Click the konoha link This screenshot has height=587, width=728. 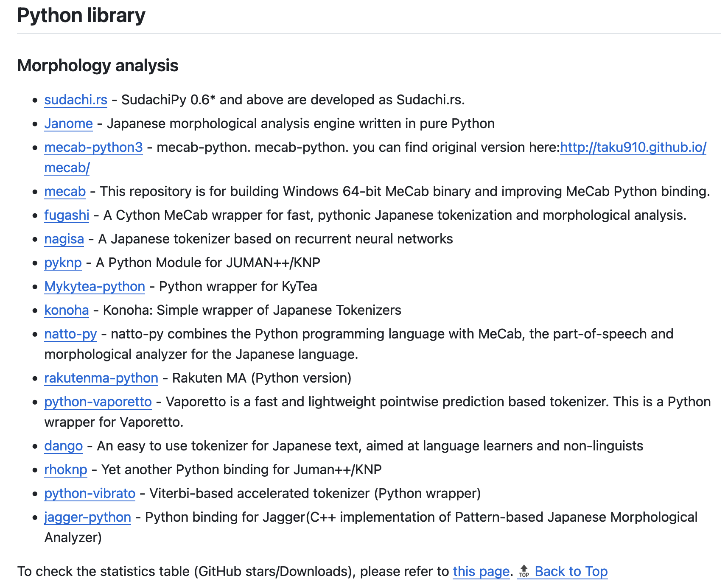click(67, 310)
